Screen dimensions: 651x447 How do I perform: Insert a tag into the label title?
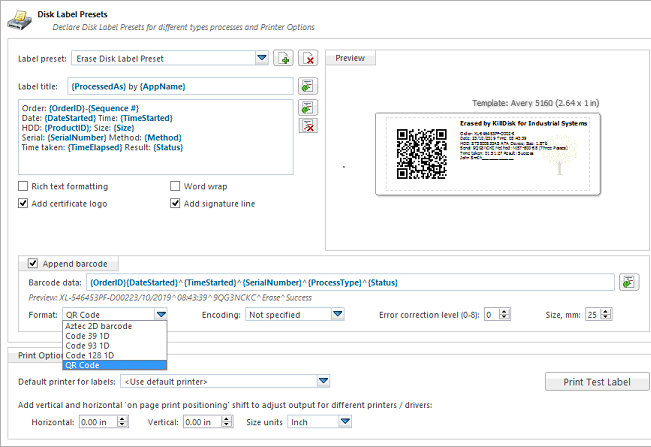[x=308, y=87]
